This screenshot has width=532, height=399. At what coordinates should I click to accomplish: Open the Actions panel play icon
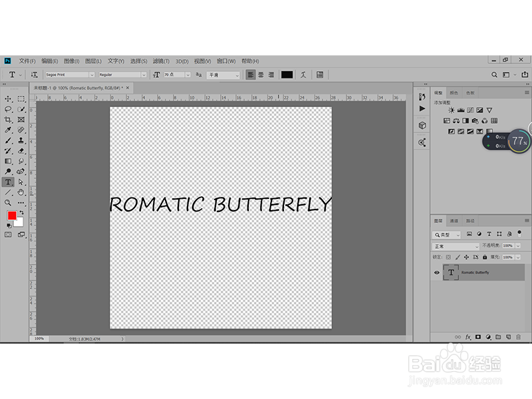coord(422,108)
